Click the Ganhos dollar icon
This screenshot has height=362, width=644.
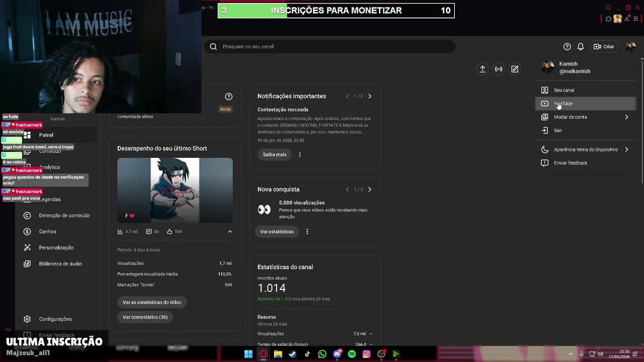[27, 232]
